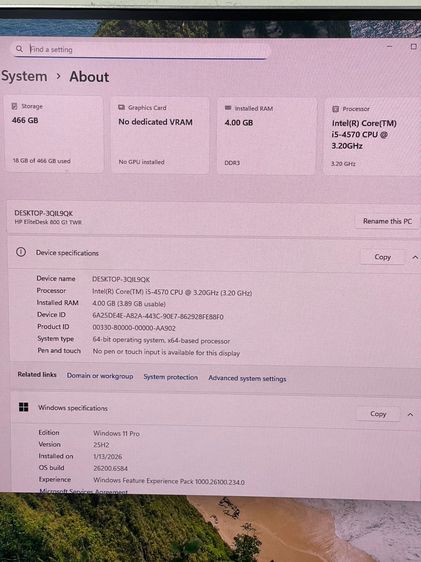
Task: Select Installed on 1/13/2026 value
Action: (107, 457)
